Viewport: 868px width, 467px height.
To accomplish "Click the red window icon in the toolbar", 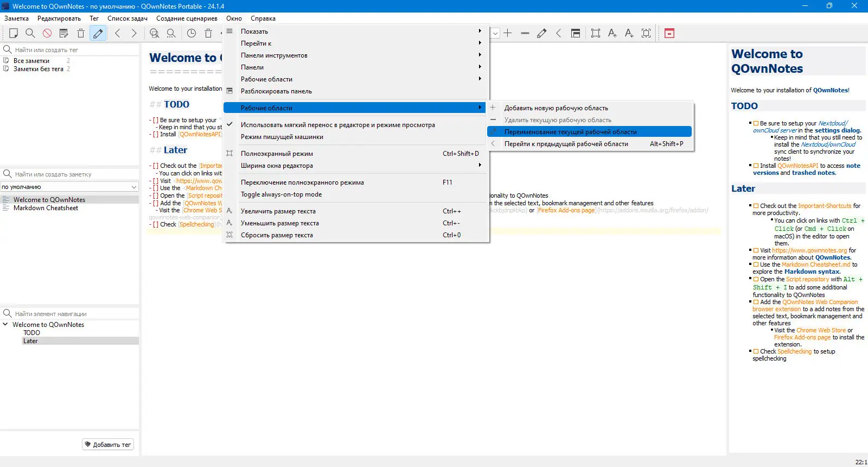I will [669, 33].
